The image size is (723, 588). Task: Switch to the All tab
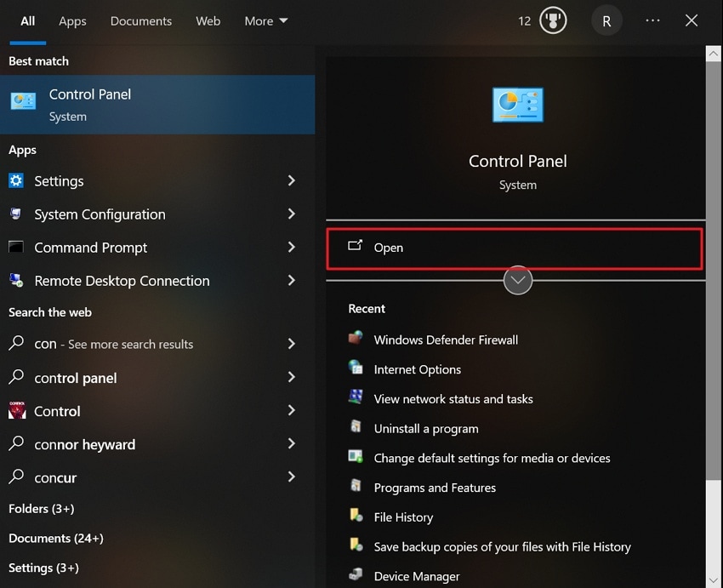[28, 21]
